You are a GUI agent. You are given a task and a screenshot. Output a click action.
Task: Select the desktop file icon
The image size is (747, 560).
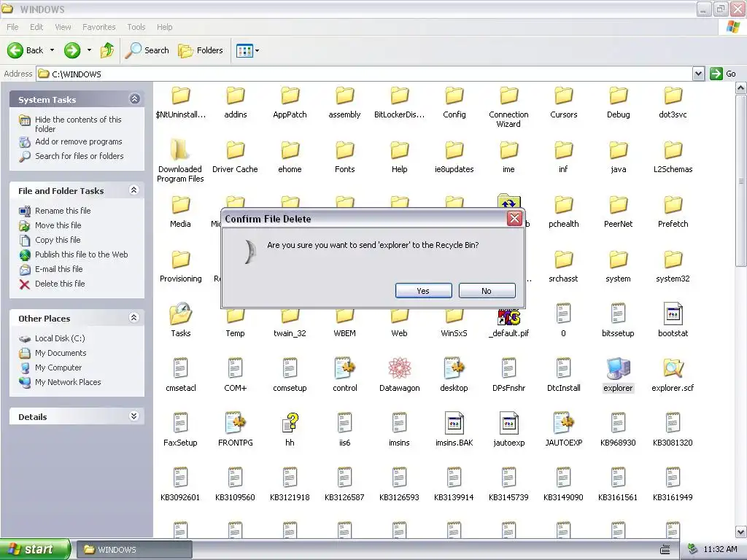454,368
